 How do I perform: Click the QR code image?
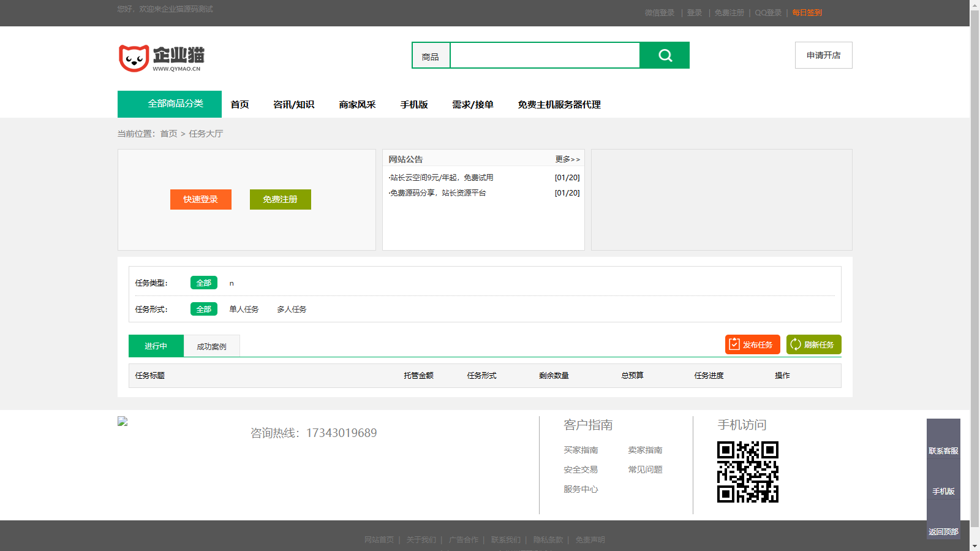coord(747,472)
